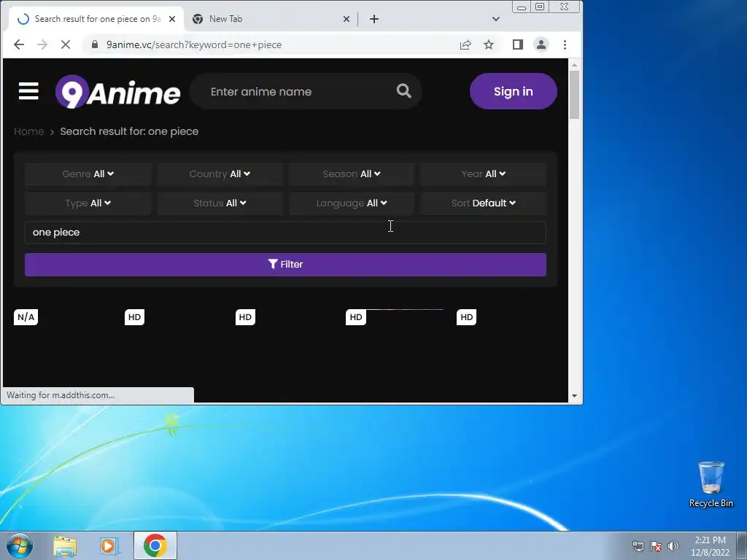747x560 pixels.
Task: Expand the Country filter dropdown
Action: coord(220,174)
